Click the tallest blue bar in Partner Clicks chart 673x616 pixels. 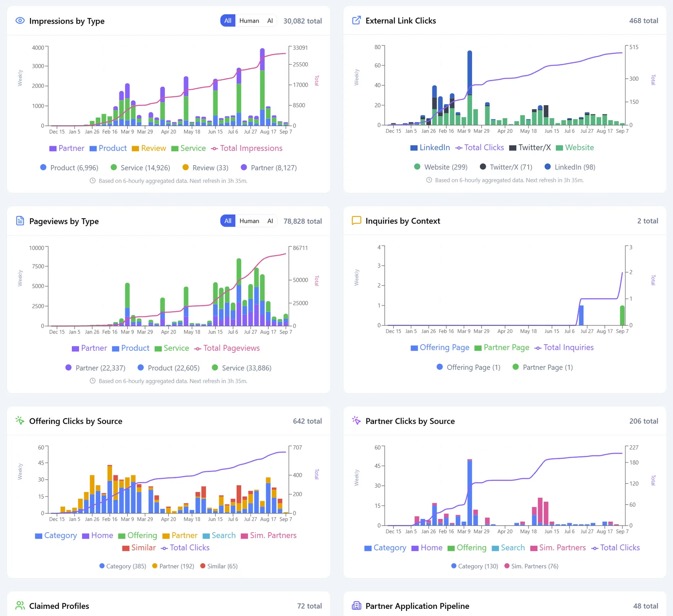pyautogui.click(x=470, y=493)
